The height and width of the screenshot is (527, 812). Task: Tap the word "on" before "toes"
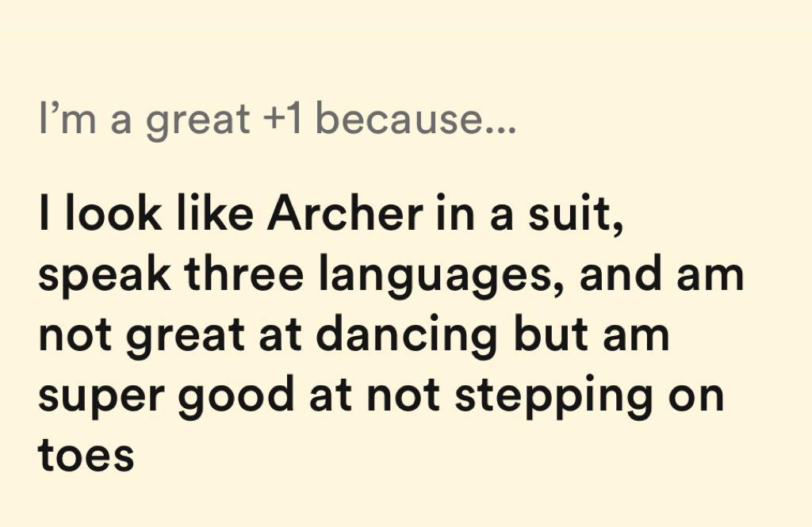[x=698, y=395]
